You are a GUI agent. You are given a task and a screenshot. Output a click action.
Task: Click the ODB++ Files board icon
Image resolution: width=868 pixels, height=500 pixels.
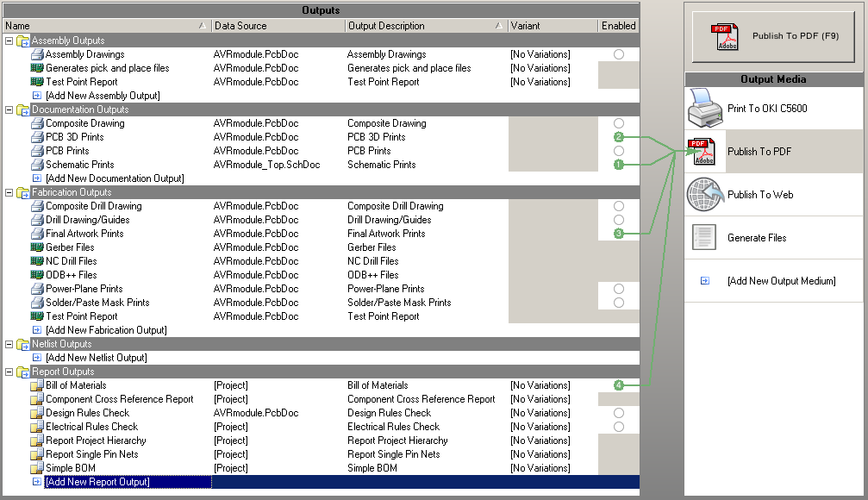click(37, 275)
